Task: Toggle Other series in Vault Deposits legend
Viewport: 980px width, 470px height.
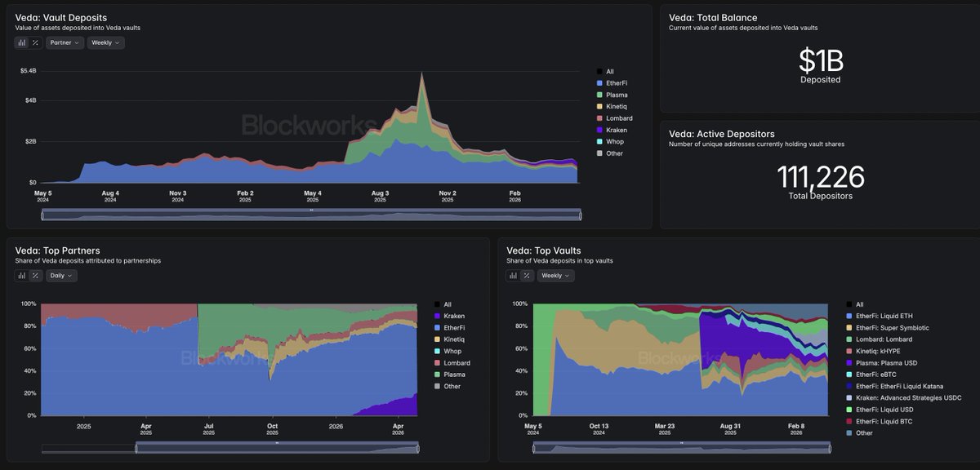Action: coord(610,153)
